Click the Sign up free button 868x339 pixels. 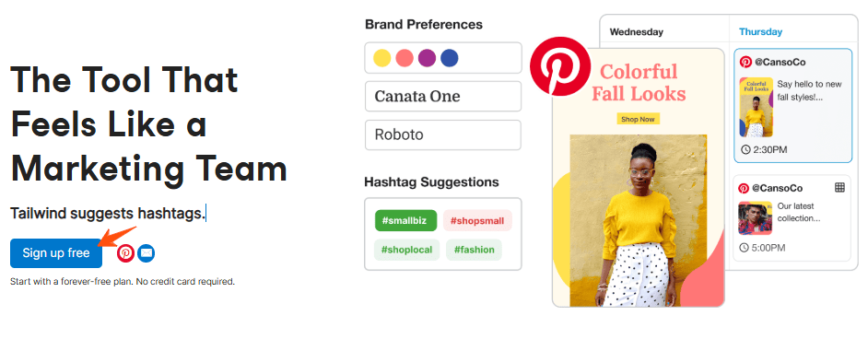(56, 253)
